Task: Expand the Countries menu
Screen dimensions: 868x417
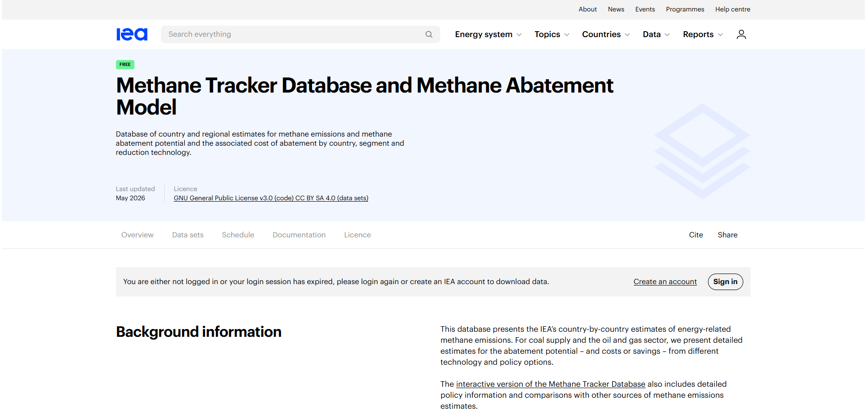Action: 606,34
